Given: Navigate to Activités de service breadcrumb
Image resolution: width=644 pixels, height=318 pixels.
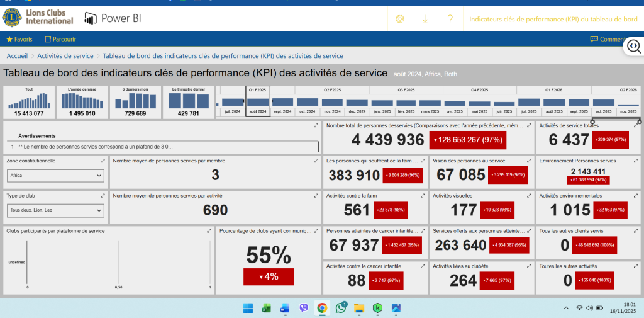Looking at the screenshot, I should tap(70, 56).
